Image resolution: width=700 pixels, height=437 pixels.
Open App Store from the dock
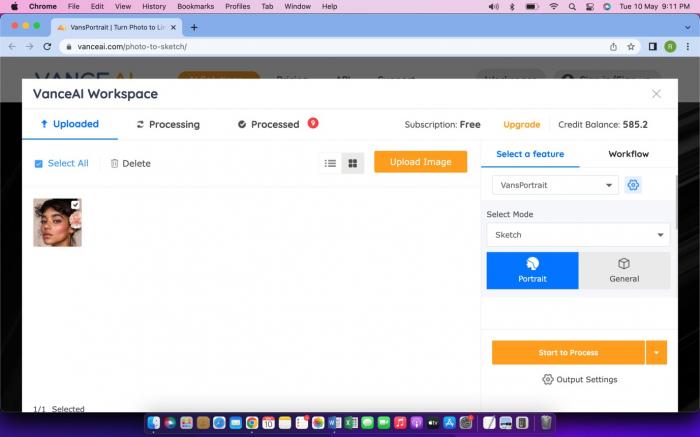point(450,422)
